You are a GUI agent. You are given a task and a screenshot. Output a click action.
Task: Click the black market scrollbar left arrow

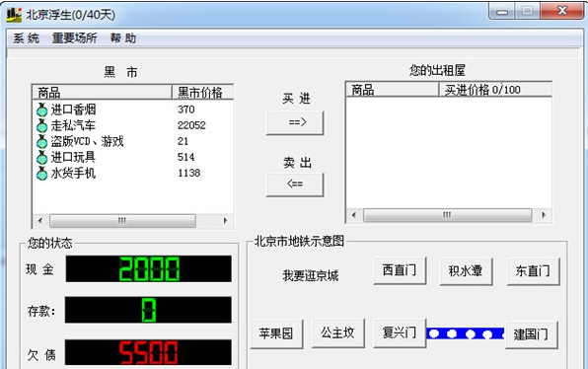[40, 220]
